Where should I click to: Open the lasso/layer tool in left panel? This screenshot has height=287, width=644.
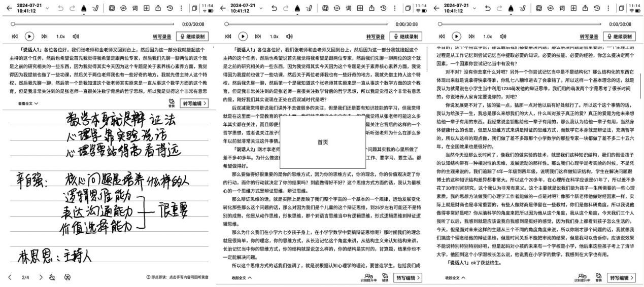click(112, 8)
